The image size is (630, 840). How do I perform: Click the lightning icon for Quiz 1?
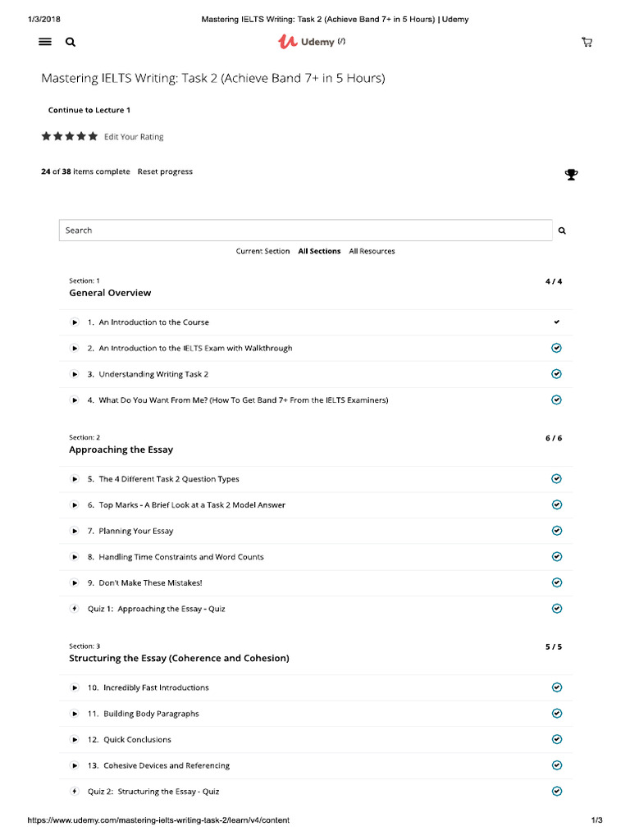(75, 609)
